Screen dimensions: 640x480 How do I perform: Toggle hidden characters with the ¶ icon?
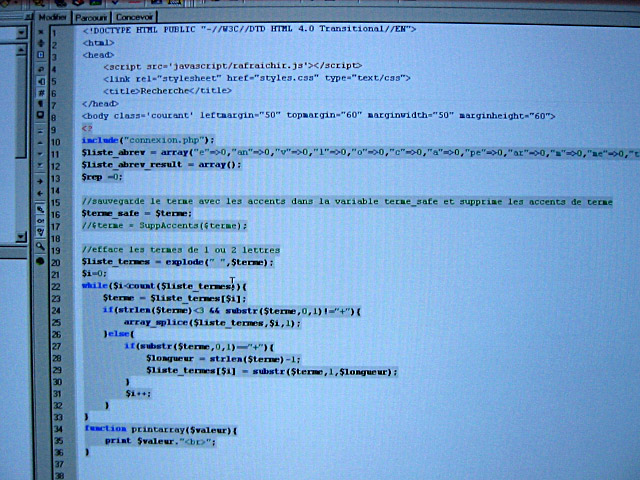[x=40, y=104]
